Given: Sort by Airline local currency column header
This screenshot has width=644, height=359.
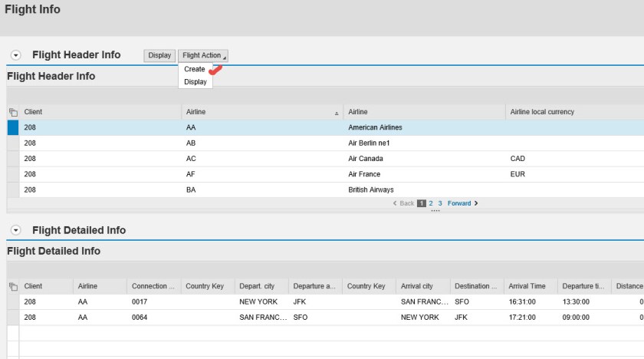Looking at the screenshot, I should coord(542,112).
